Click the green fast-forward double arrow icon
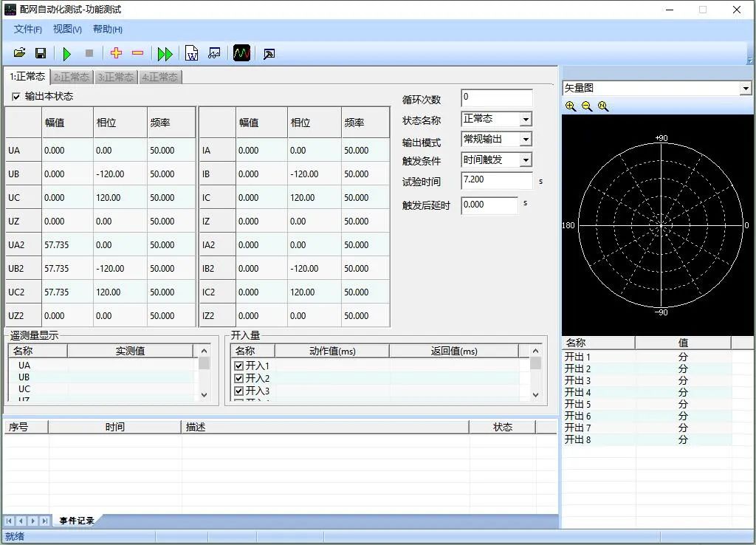The image size is (756, 545). click(x=165, y=53)
